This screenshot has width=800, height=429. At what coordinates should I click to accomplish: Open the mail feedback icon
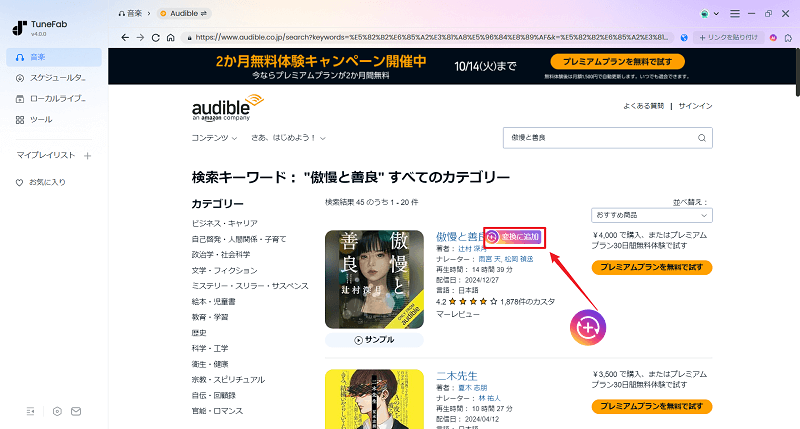(76, 411)
